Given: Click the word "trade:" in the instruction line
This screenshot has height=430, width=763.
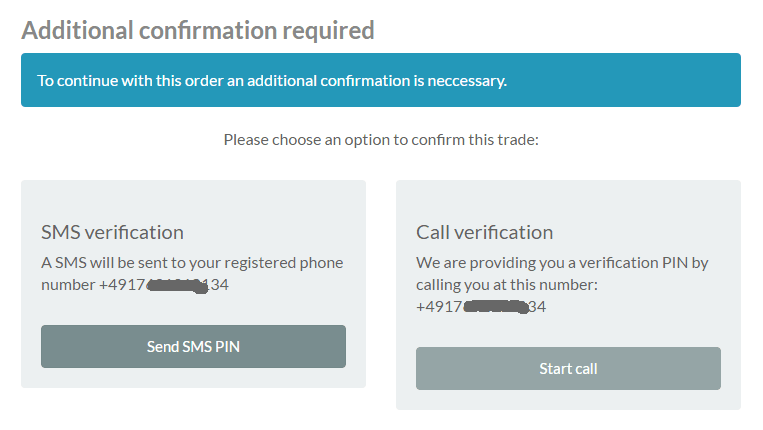Looking at the screenshot, I should [518, 139].
